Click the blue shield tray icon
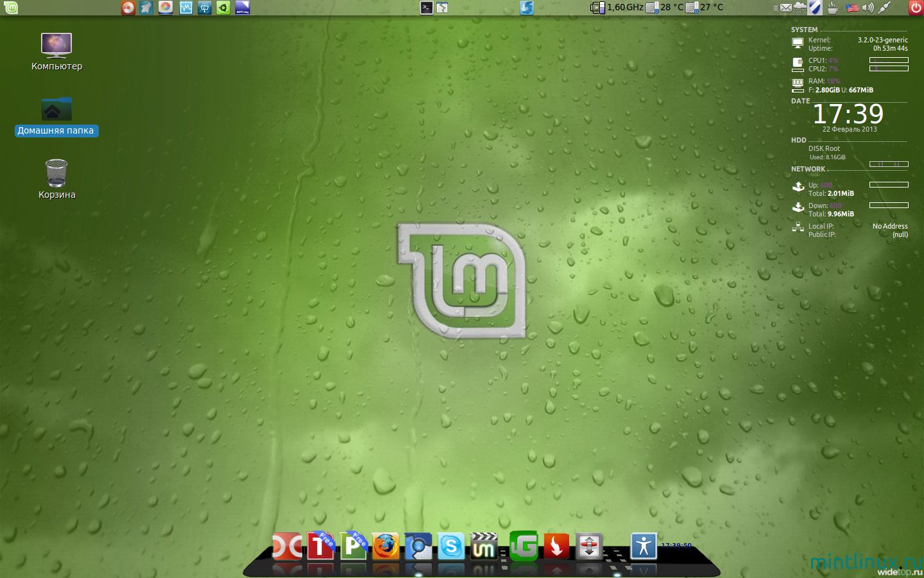The image size is (924, 578). click(x=814, y=8)
